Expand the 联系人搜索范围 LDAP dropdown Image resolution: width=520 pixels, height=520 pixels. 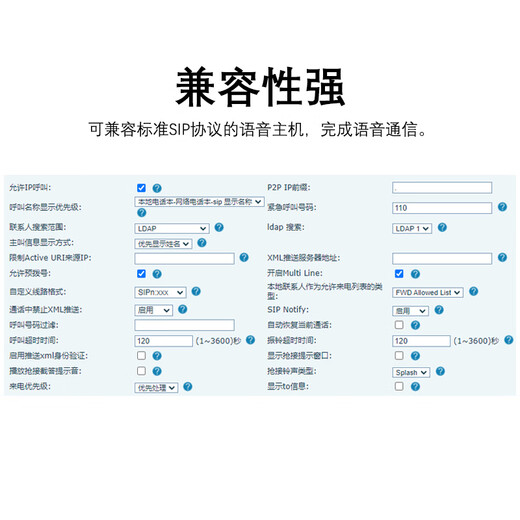coord(172,228)
